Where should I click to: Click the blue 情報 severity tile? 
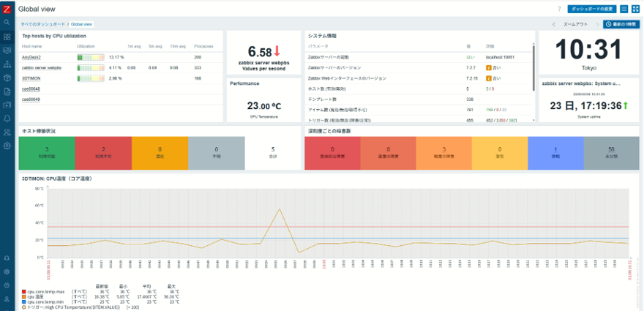pos(555,153)
